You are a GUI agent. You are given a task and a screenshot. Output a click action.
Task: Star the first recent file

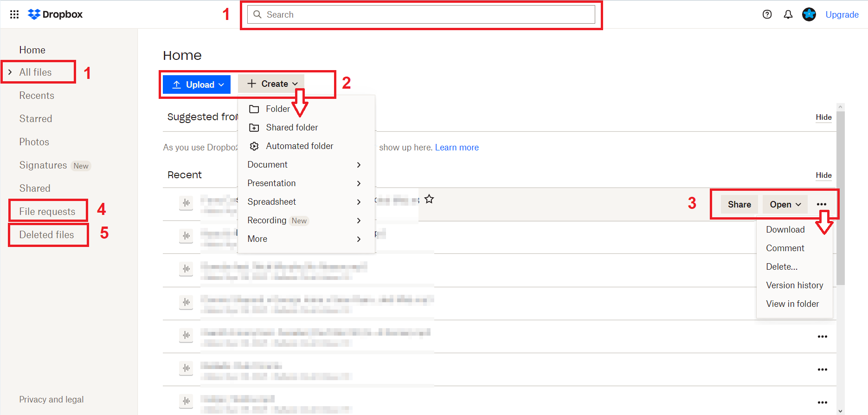(429, 199)
